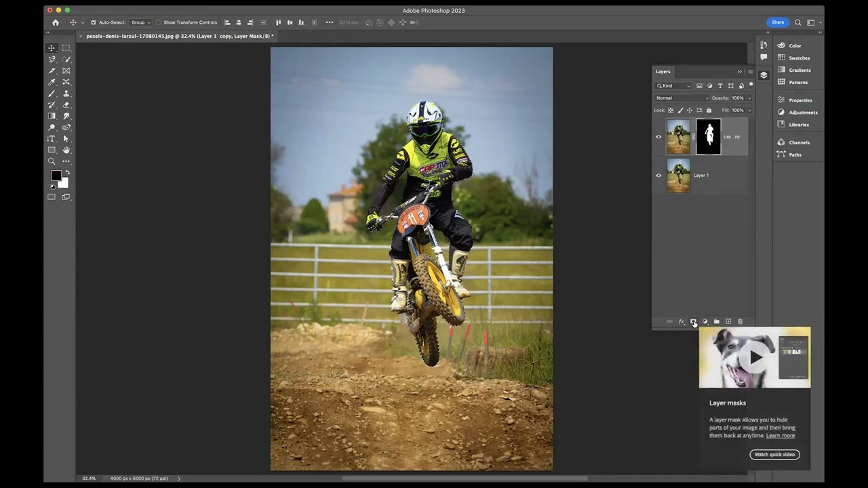
Task: Select the Rectangular Marquee tool
Action: click(66, 48)
